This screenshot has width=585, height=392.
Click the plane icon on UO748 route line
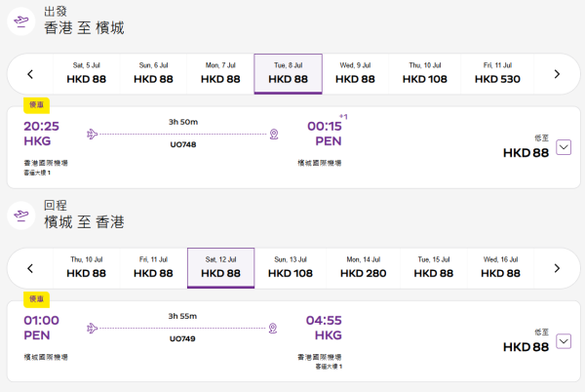tap(93, 134)
